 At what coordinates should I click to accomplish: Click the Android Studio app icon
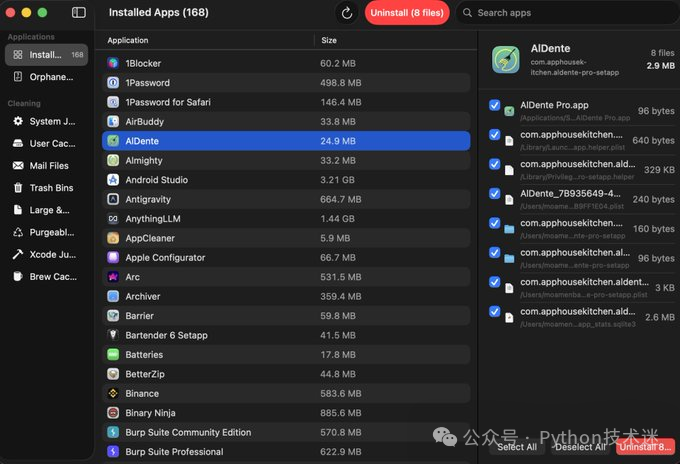point(113,180)
